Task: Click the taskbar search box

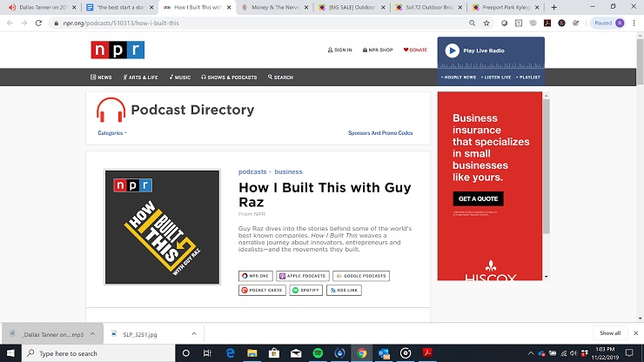Action: click(x=98, y=353)
